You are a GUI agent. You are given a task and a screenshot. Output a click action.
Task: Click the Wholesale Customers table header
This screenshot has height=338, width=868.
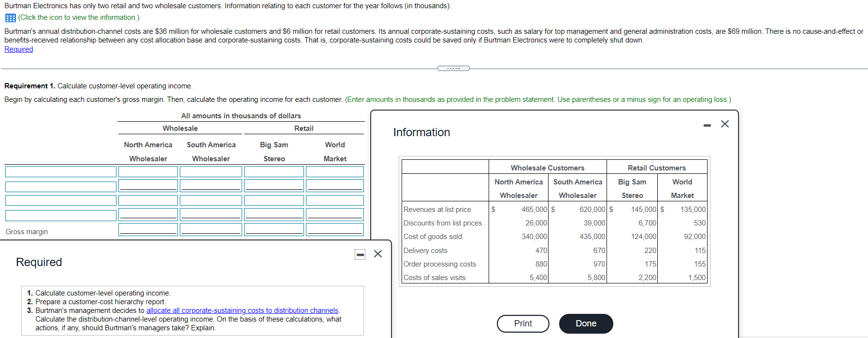click(548, 168)
